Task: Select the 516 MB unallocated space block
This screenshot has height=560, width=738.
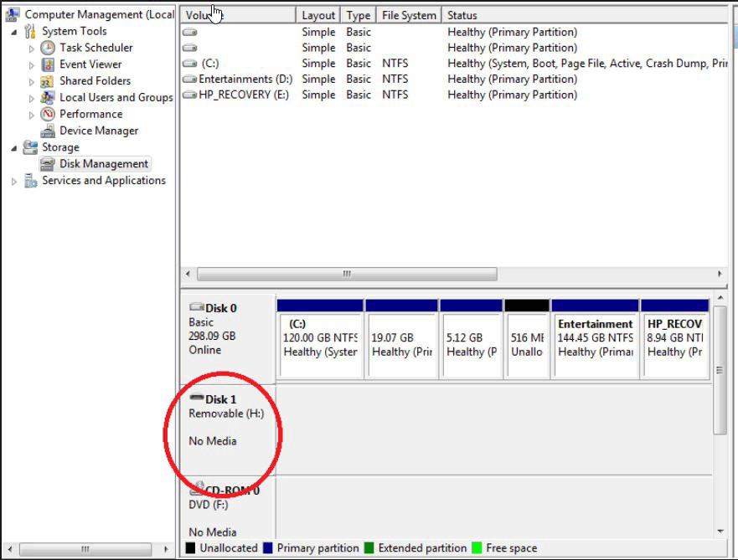Action: click(x=527, y=338)
